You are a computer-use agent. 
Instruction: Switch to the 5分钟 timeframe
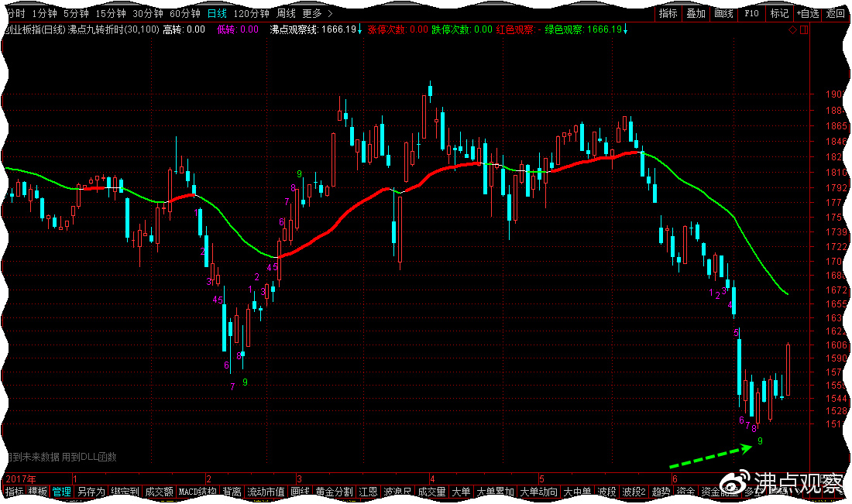pyautogui.click(x=76, y=14)
